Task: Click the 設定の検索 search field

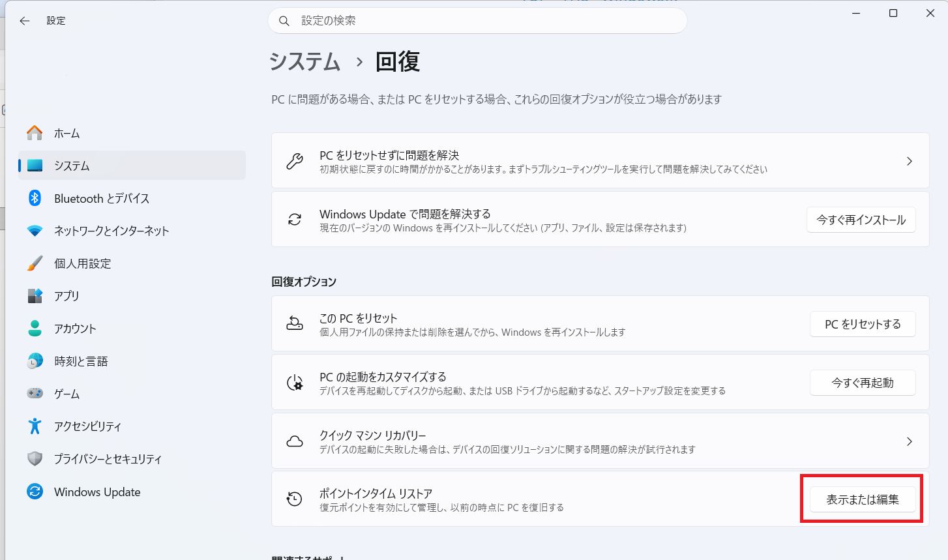Action: click(477, 21)
